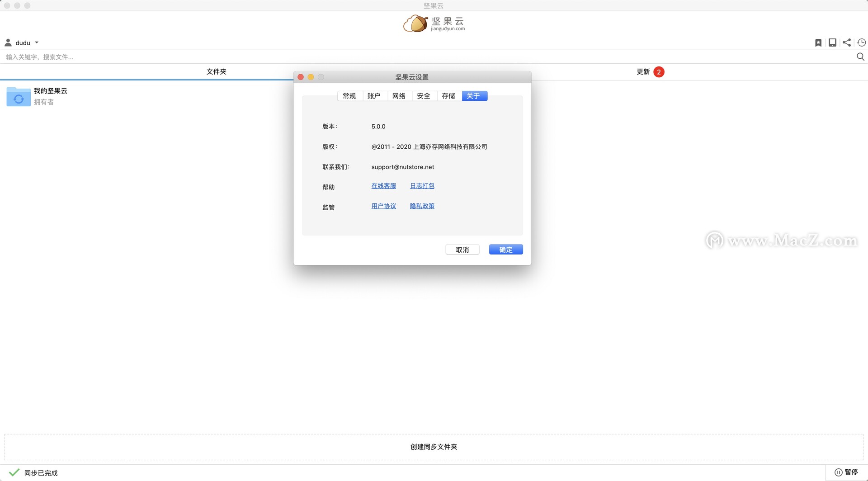Minimize the 坚果云设置 dialog with yellow button
Image resolution: width=868 pixels, height=481 pixels.
[x=311, y=77]
